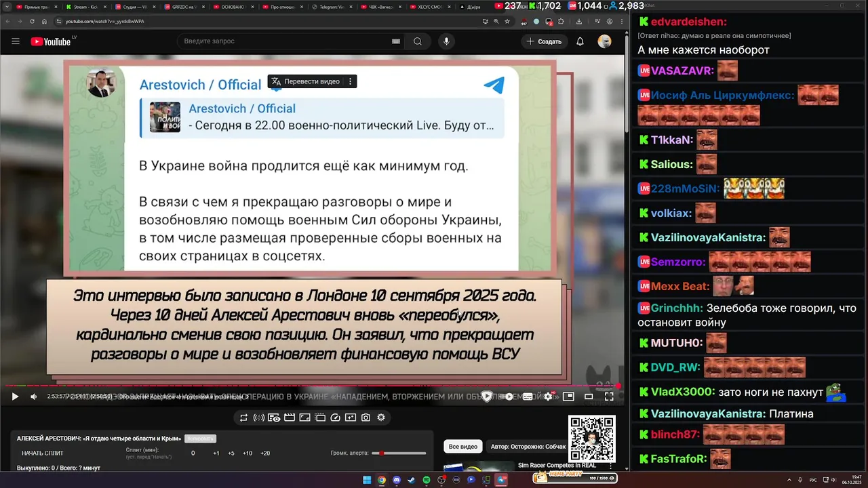Switch to the ЧВК «Вагнер» browser tab
The height and width of the screenshot is (488, 868).
point(381,6)
